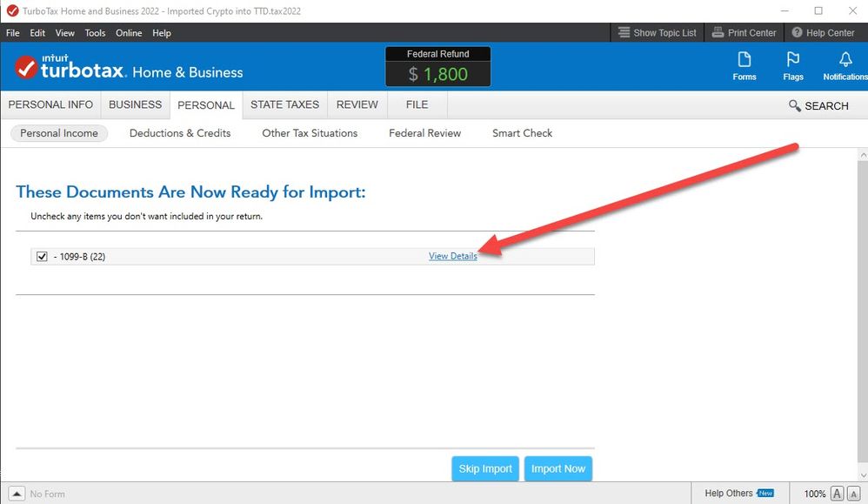This screenshot has height=504, width=868.
Task: Open the File menu
Action: point(13,33)
